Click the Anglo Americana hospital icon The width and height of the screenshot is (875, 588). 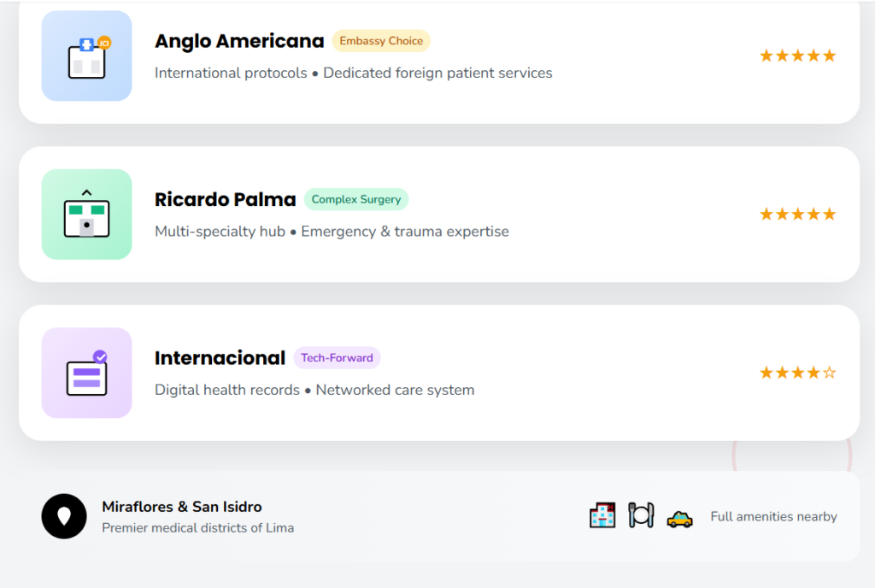(x=86, y=56)
